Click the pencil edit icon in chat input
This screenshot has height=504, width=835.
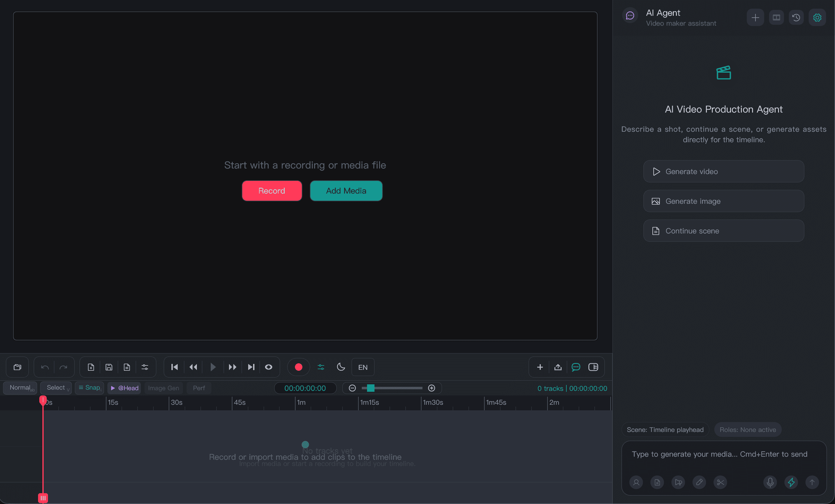[699, 482]
